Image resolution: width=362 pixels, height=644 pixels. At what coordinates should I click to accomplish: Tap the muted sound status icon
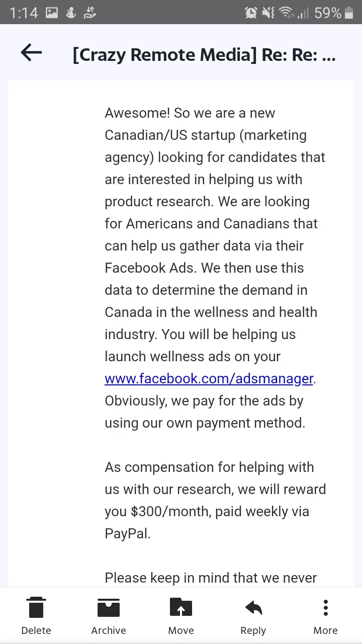click(268, 13)
